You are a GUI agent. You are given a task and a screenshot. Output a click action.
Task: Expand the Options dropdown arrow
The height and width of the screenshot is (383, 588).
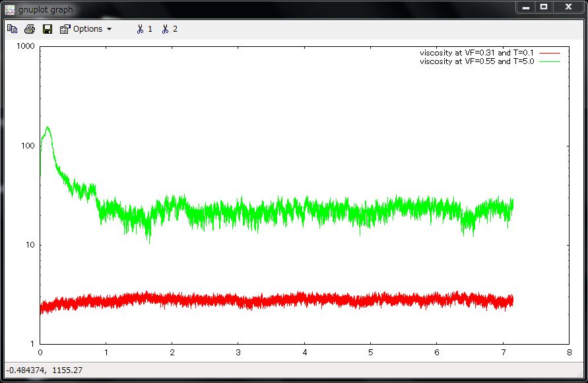pos(110,29)
